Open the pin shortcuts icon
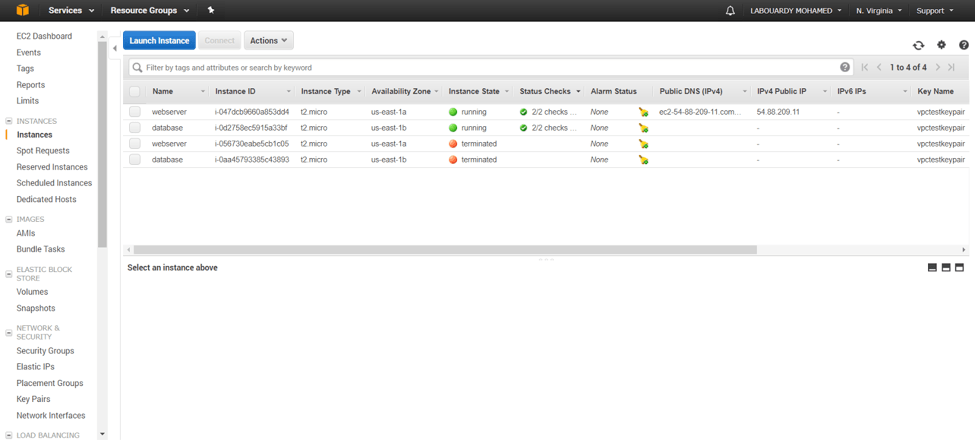Image resolution: width=975 pixels, height=443 pixels. 211,11
